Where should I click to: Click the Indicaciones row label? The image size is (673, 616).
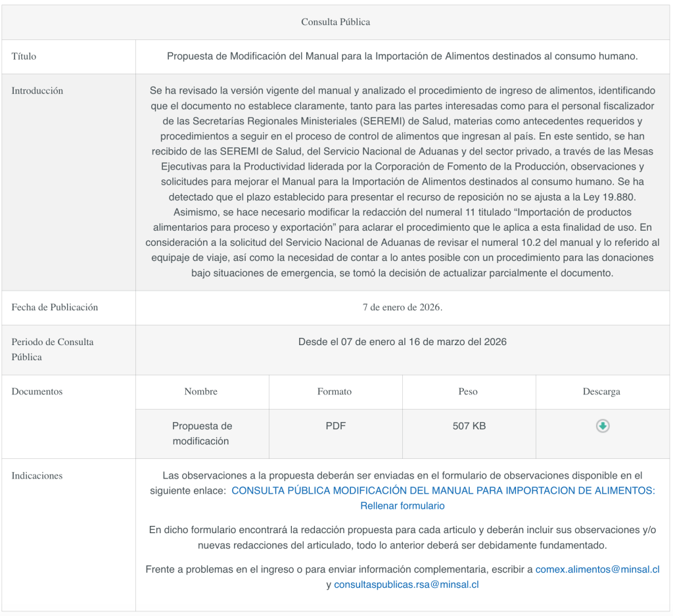pos(37,475)
